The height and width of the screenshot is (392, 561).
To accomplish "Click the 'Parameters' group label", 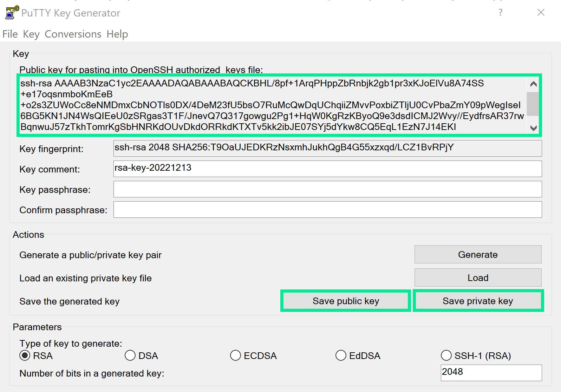I will (x=37, y=327).
